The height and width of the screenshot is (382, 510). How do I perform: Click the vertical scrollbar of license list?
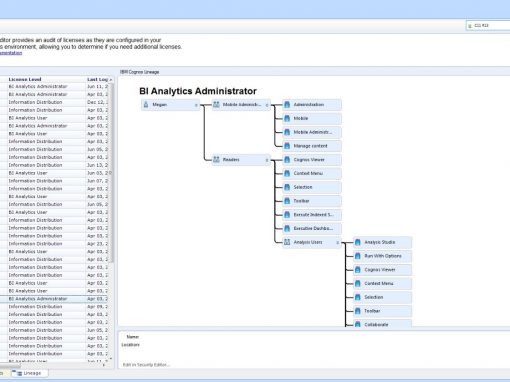pos(112,173)
